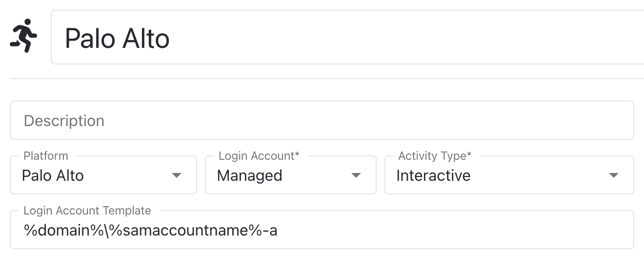Click the Platform field label
The height and width of the screenshot is (258, 644).
[x=46, y=156]
